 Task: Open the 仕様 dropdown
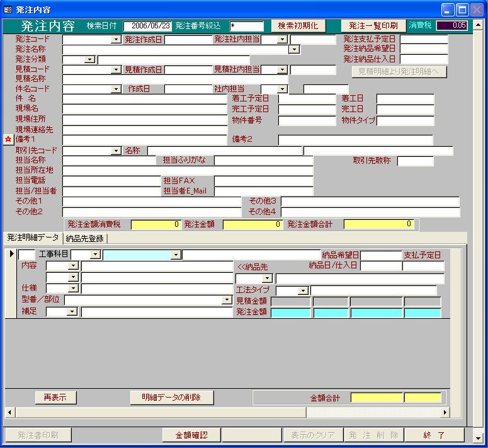(73, 289)
